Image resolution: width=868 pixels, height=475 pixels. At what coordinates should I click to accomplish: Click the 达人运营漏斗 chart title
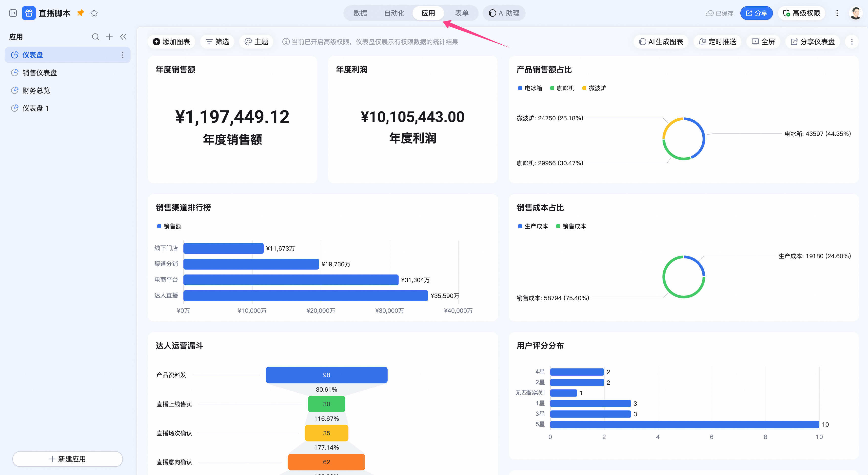tap(179, 346)
